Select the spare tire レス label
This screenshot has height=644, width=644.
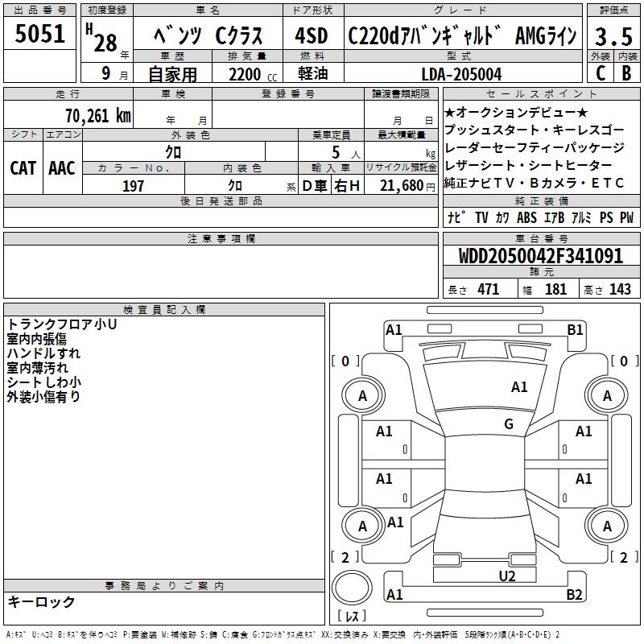(x=352, y=616)
